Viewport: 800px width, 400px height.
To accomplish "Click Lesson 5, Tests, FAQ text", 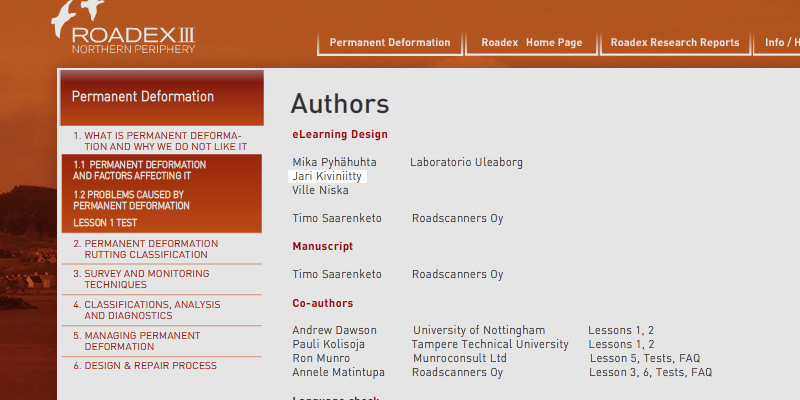I will (645, 358).
